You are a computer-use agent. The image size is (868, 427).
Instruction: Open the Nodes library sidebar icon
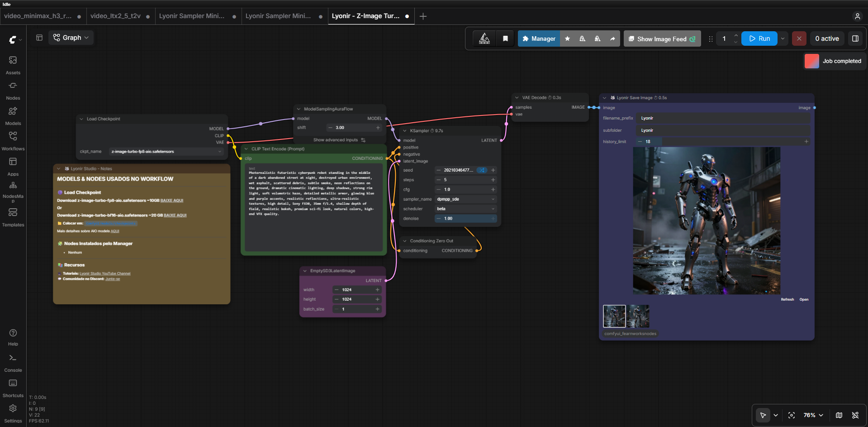(x=13, y=91)
